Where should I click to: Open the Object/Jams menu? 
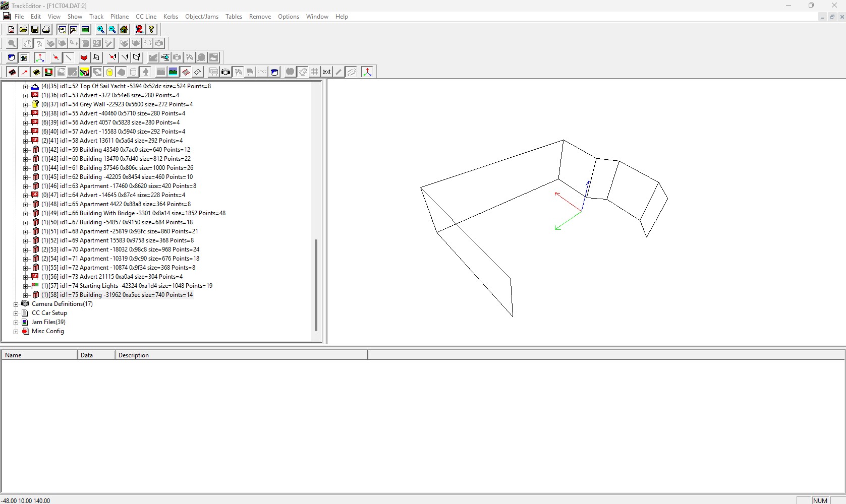(x=201, y=17)
